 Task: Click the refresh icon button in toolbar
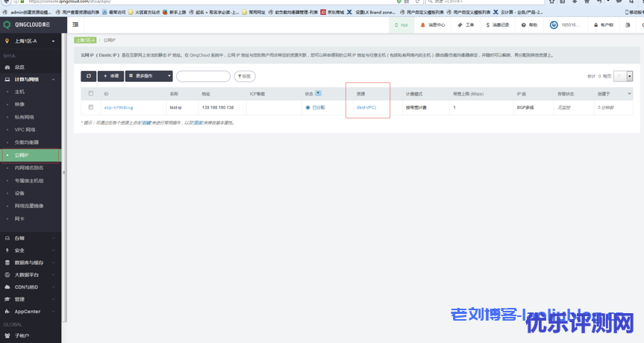89,76
